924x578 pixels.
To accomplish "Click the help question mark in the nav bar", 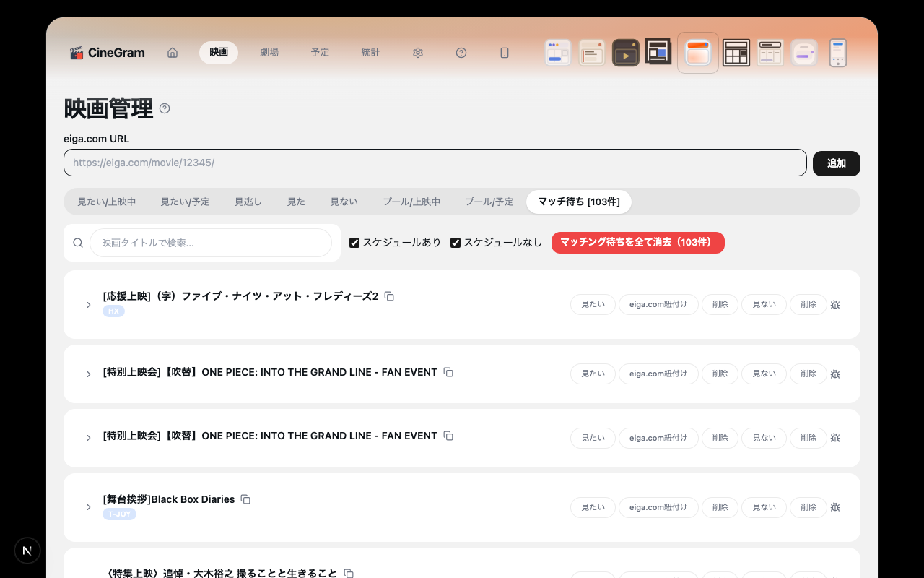I will pyautogui.click(x=461, y=53).
